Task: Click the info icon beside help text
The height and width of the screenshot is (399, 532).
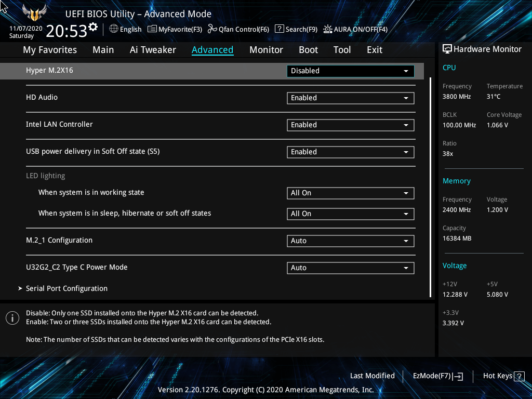Action: pyautogui.click(x=12, y=318)
